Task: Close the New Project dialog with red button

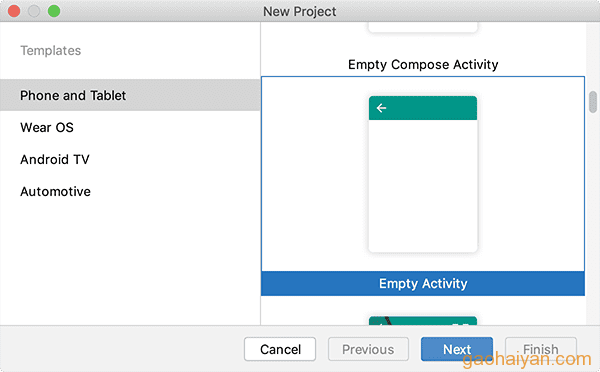Action: click(14, 11)
